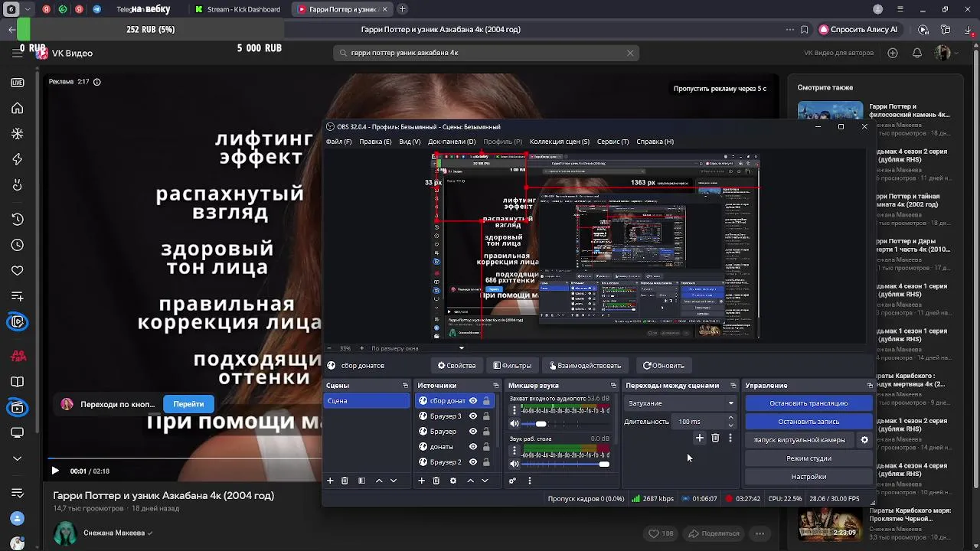Pop out the Источники dock panel
Screen dimensions: 980x551
(x=496, y=386)
